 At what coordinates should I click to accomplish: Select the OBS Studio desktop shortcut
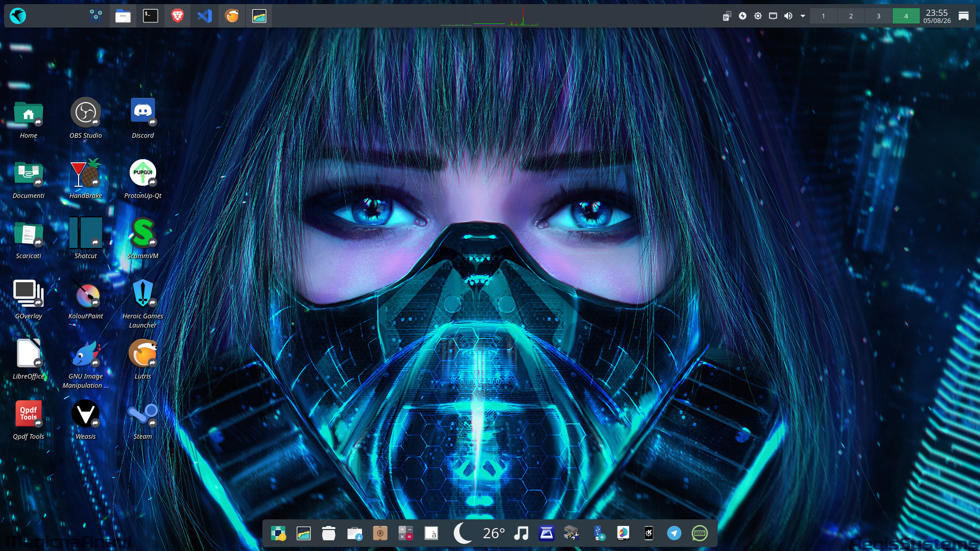(86, 118)
